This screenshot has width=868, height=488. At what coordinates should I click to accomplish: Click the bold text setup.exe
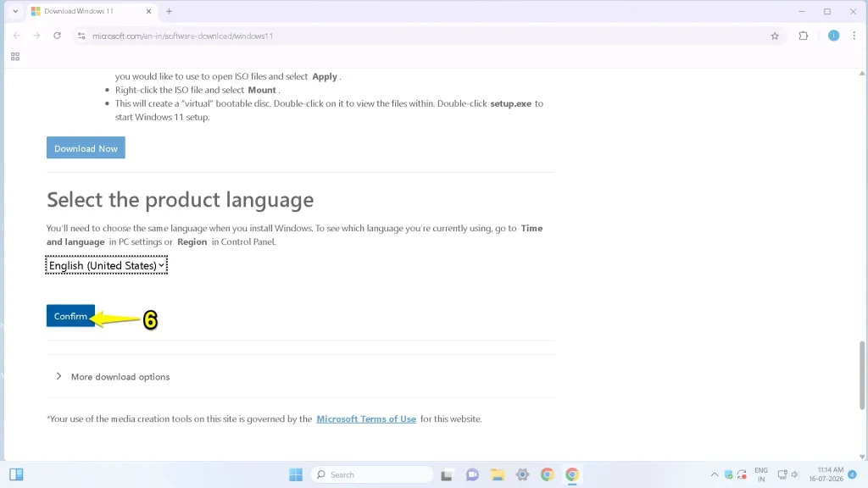tap(510, 103)
